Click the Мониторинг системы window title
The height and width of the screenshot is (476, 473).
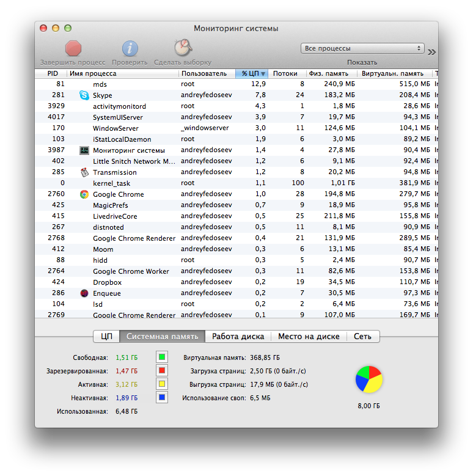pyautogui.click(x=236, y=29)
